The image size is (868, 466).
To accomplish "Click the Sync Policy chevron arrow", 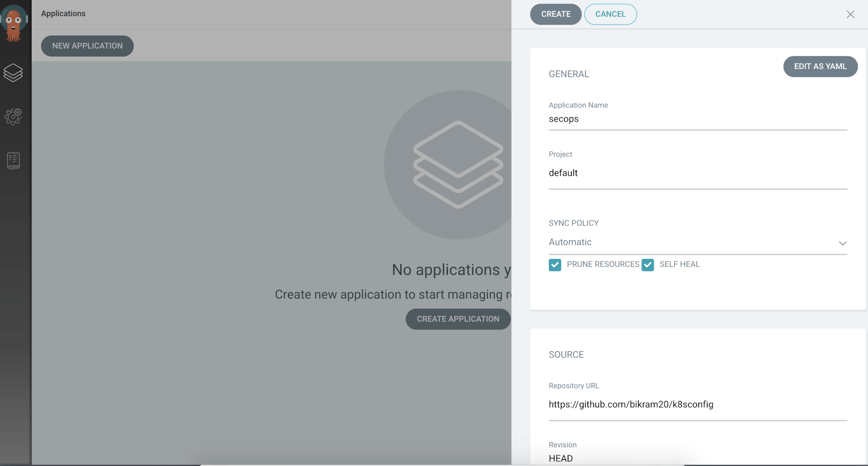I will coord(843,243).
